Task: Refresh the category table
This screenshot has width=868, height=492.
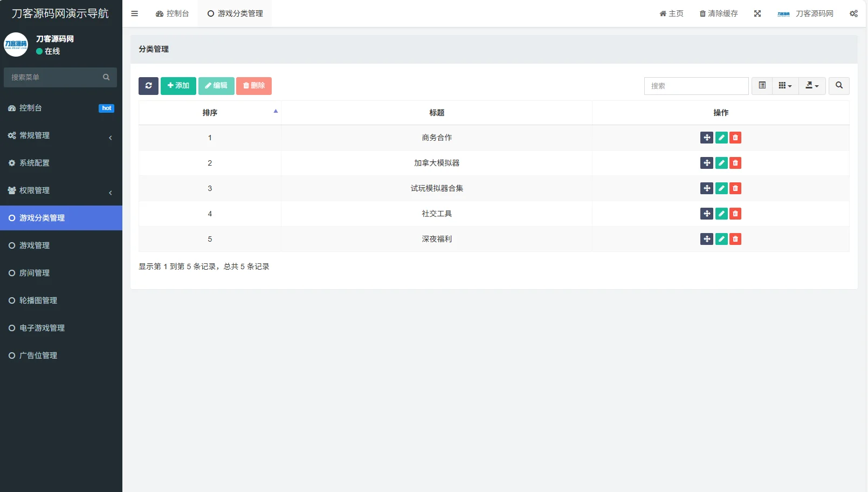Action: point(148,86)
